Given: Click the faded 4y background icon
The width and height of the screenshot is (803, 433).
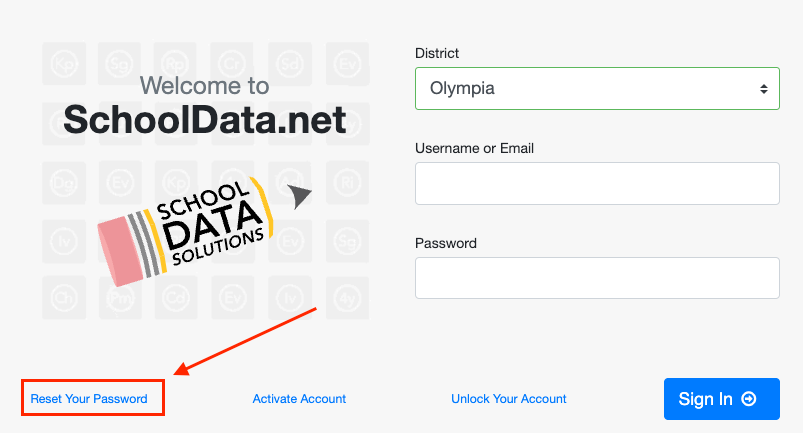Looking at the screenshot, I should coord(347,298).
